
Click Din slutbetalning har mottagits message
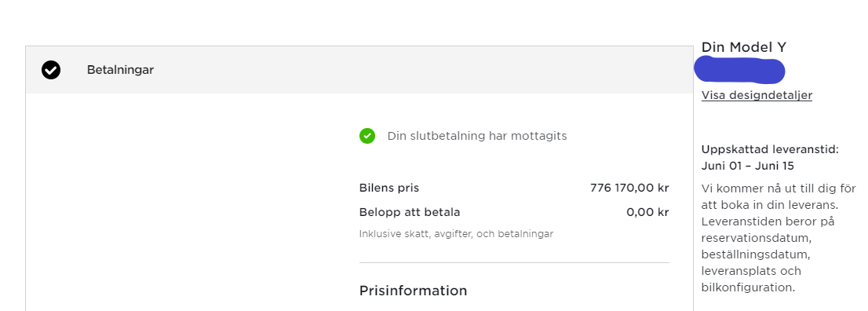point(477,136)
